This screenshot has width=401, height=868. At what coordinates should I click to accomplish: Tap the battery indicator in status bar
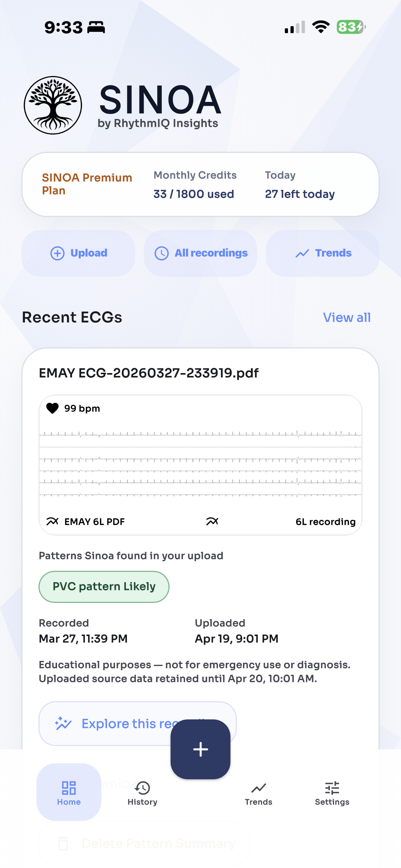pyautogui.click(x=351, y=27)
